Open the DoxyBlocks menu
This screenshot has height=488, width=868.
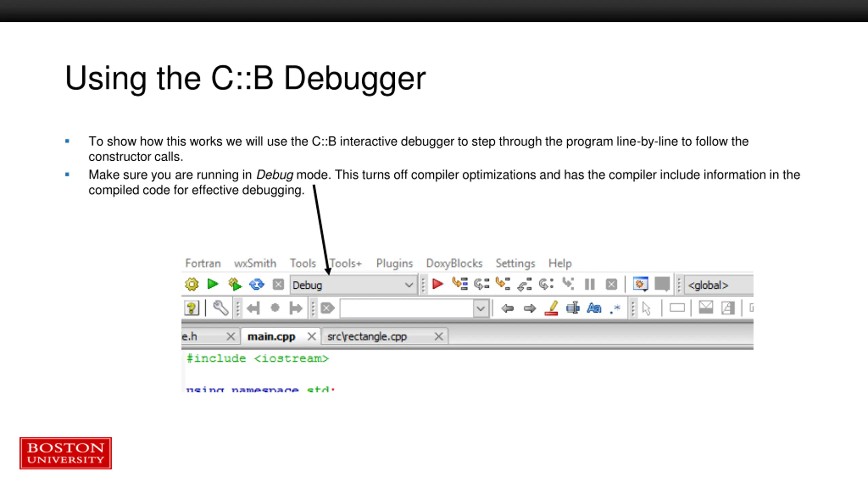[454, 263]
